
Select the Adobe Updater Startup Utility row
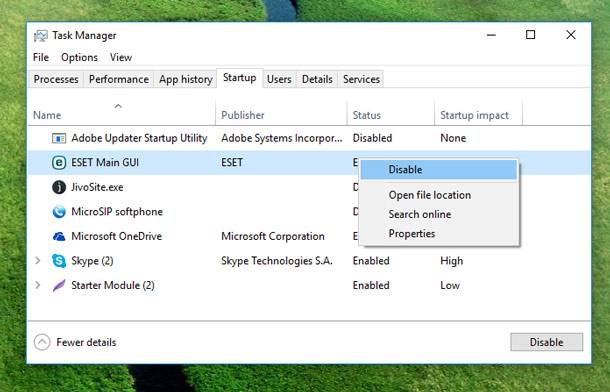[x=309, y=138]
